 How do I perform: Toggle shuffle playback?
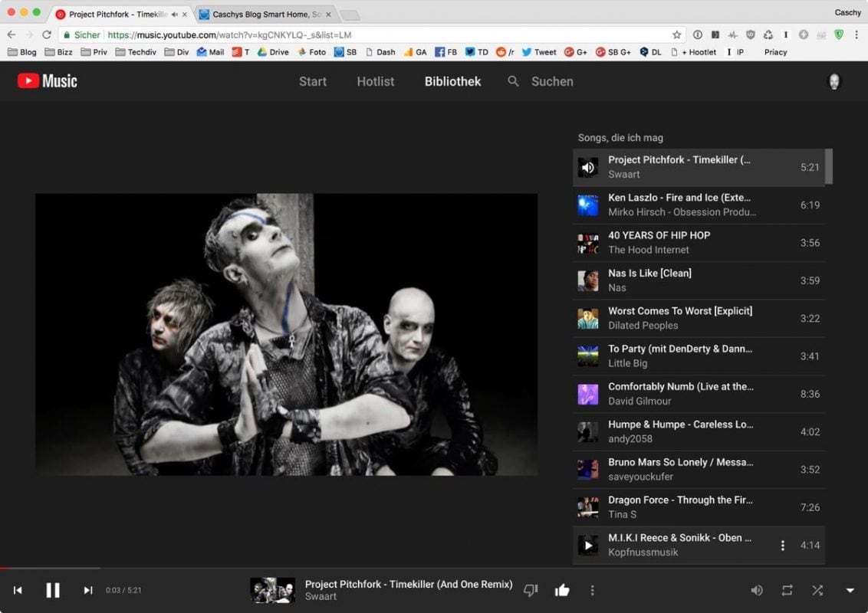point(817,590)
